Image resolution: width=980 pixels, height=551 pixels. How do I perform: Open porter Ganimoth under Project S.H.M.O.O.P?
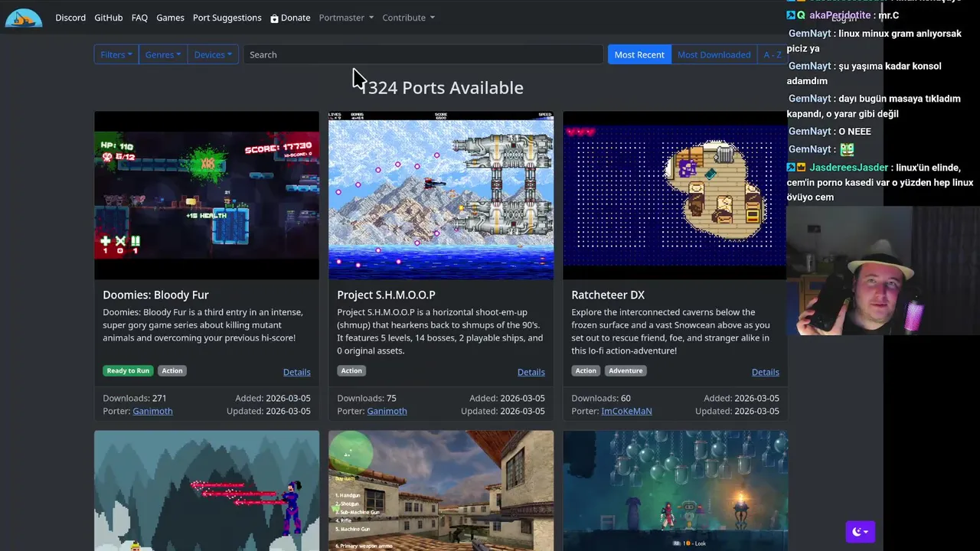click(x=387, y=411)
